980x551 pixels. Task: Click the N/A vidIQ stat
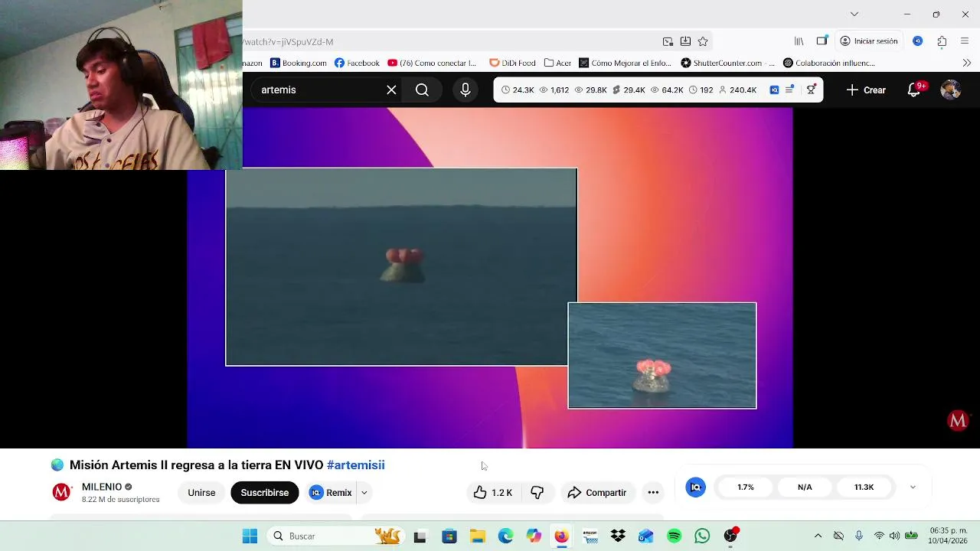pyautogui.click(x=805, y=487)
